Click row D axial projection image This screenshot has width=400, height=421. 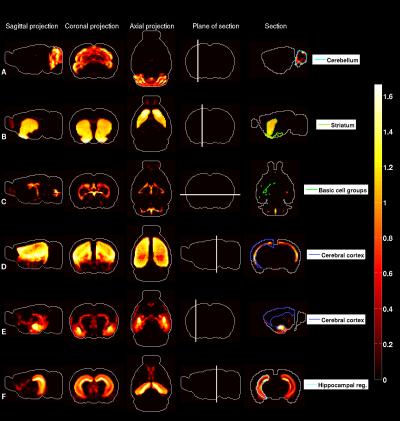(x=152, y=254)
